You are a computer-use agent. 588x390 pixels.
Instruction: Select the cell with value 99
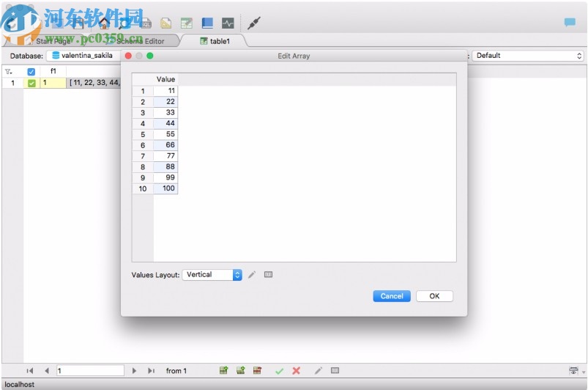[165, 177]
